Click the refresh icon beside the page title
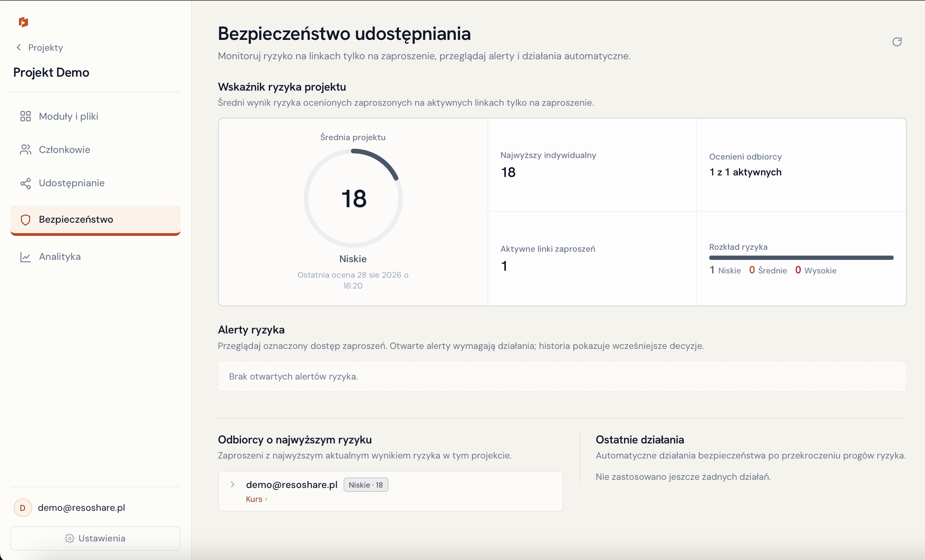The image size is (925, 560). tap(897, 42)
